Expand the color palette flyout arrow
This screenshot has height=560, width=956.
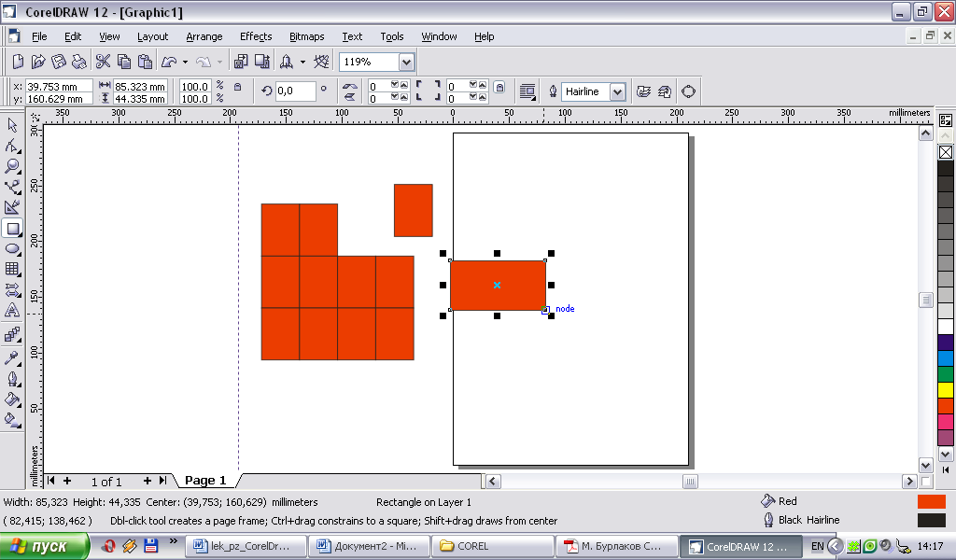click(x=946, y=469)
